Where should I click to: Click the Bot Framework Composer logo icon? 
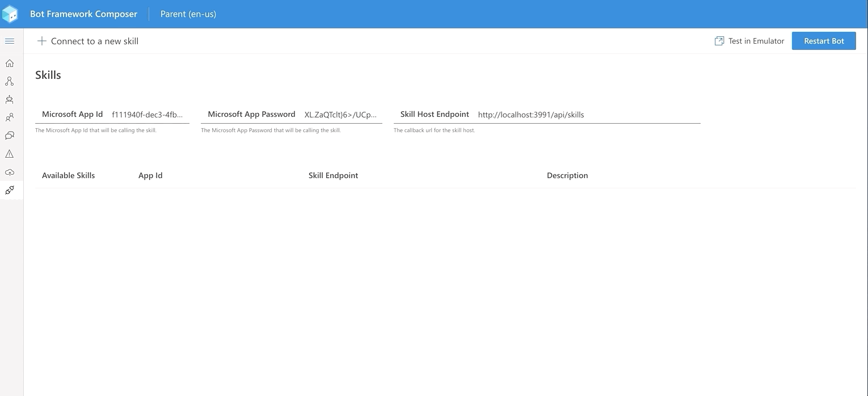pyautogui.click(x=10, y=14)
